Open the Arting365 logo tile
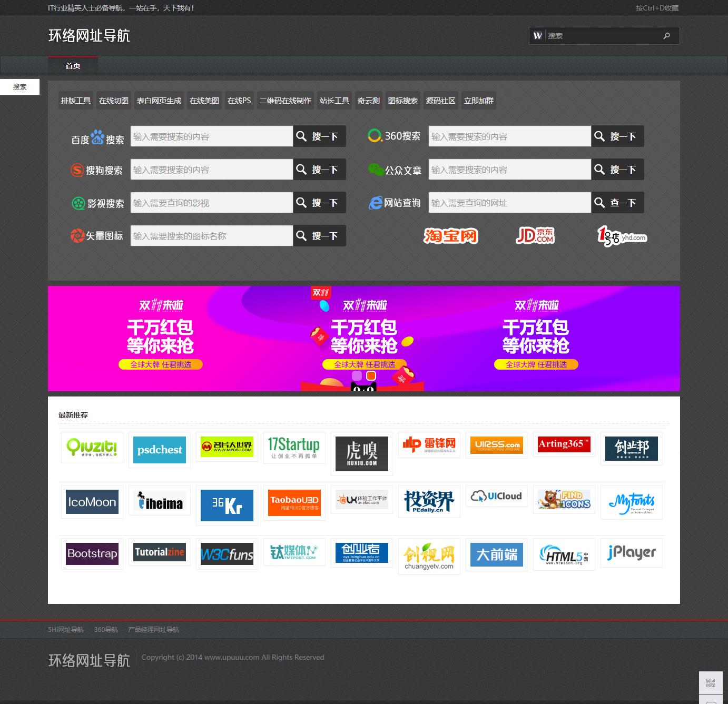The width and height of the screenshot is (728, 704). point(564,444)
